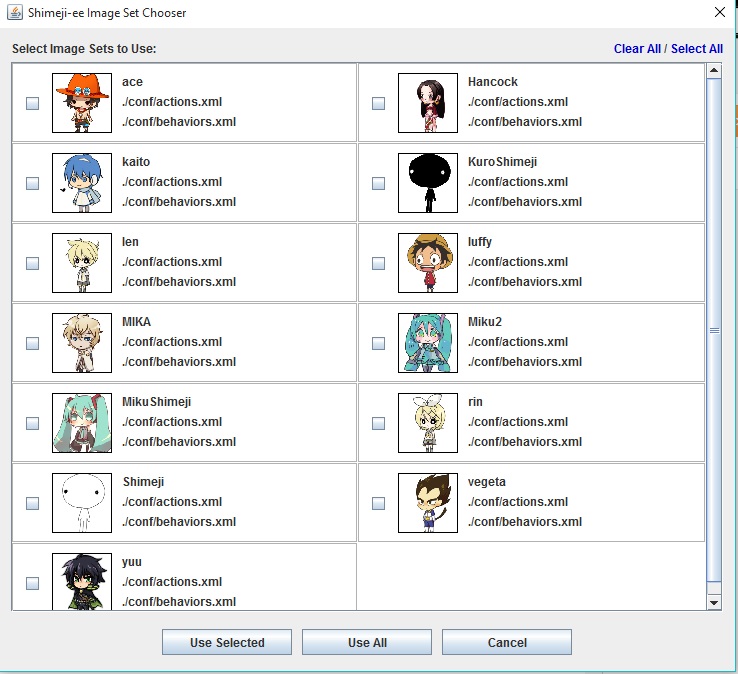Click the 'MikuShimeji' name label
The width and height of the screenshot is (738, 674).
point(157,402)
